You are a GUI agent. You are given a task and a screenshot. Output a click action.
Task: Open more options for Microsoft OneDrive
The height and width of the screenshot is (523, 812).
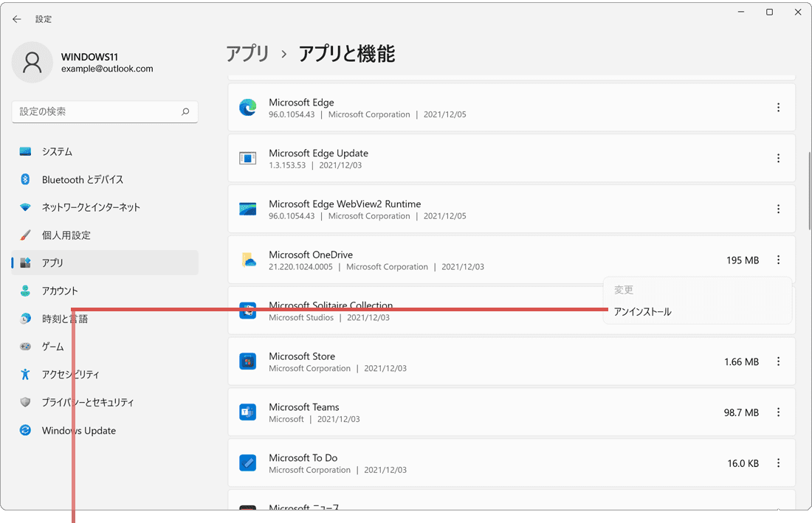pos(778,260)
